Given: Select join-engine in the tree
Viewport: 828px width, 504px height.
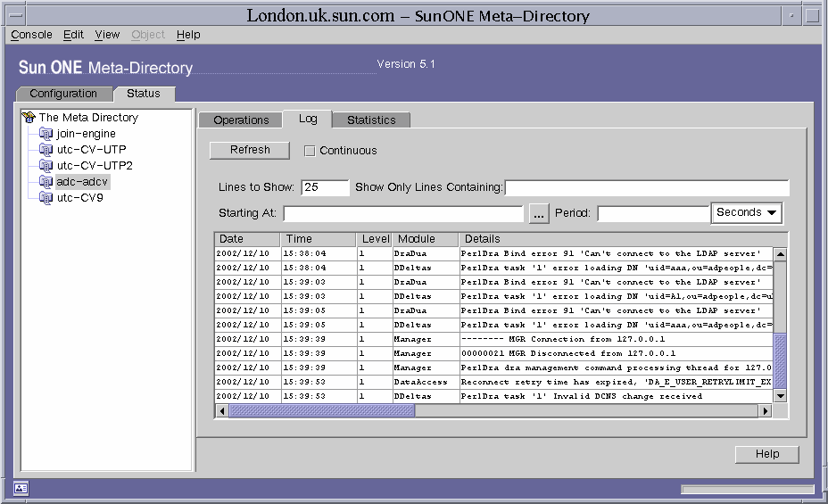Looking at the screenshot, I should [x=86, y=134].
